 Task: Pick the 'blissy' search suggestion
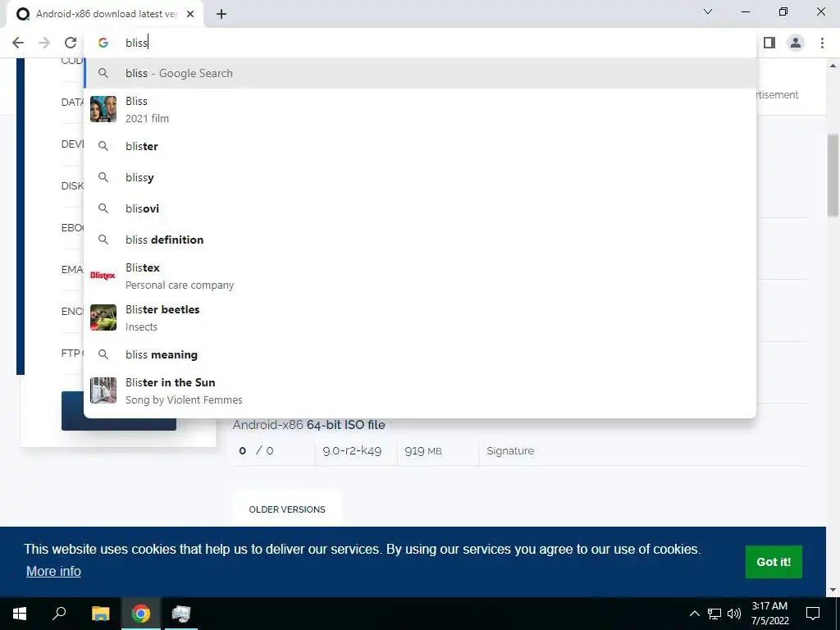click(x=420, y=177)
